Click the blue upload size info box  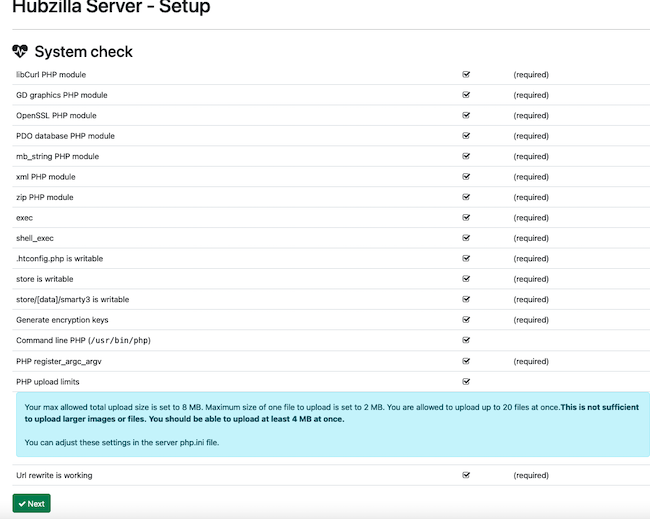coord(331,425)
